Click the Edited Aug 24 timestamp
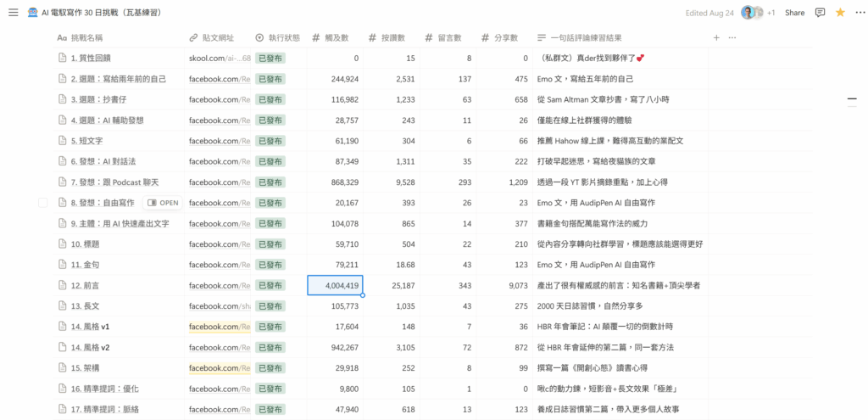Screen dimensions: 868x420 click(711, 13)
